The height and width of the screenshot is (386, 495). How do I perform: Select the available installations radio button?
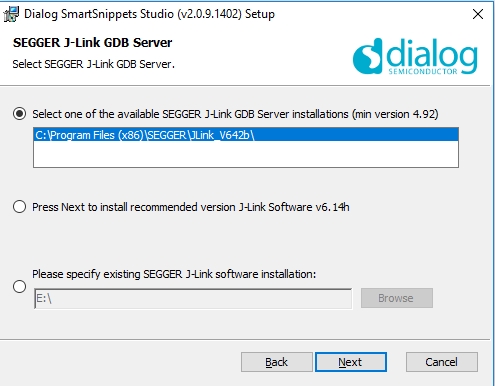tap(19, 114)
